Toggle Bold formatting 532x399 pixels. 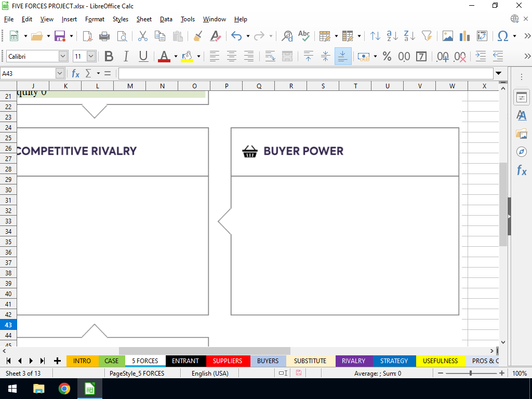tap(109, 56)
